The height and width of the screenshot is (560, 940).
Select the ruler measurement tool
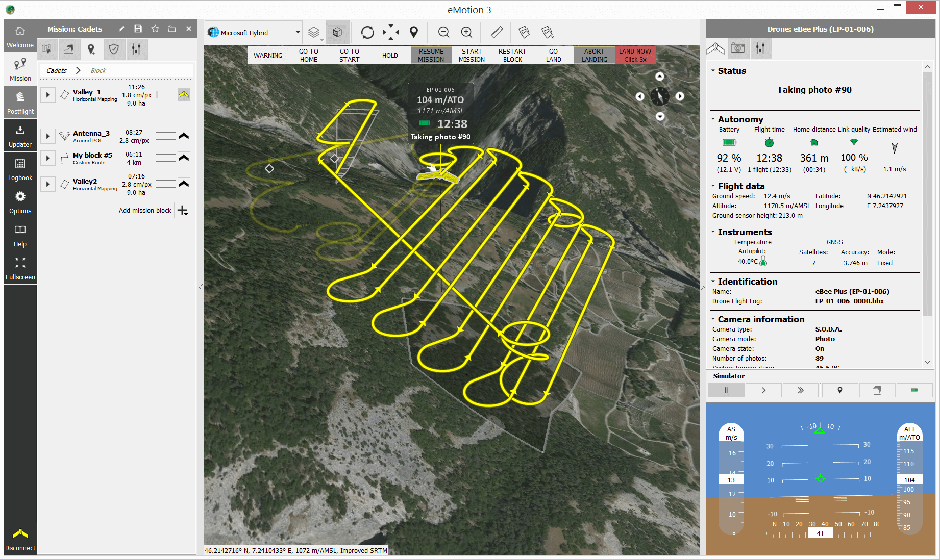click(497, 33)
